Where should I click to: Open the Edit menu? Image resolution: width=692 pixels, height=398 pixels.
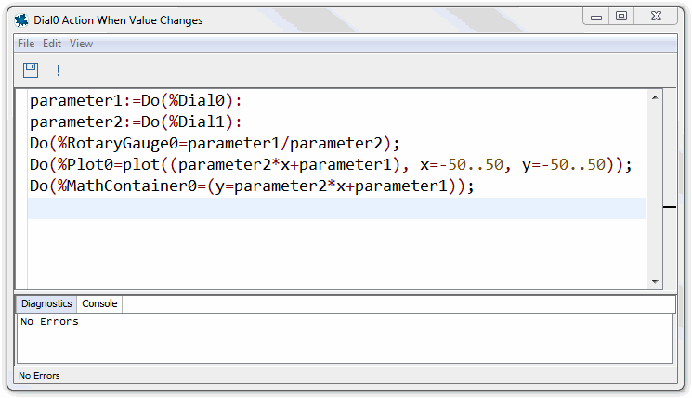pyautogui.click(x=52, y=43)
